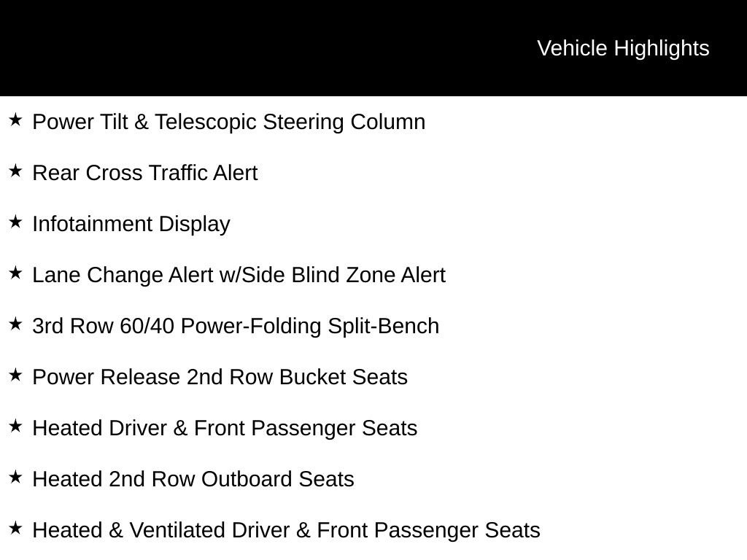Screen dimensions: 747x560
Task: Select the Heated & Ventilated Driver & Front Passenger Seats text
Action: 286,530
